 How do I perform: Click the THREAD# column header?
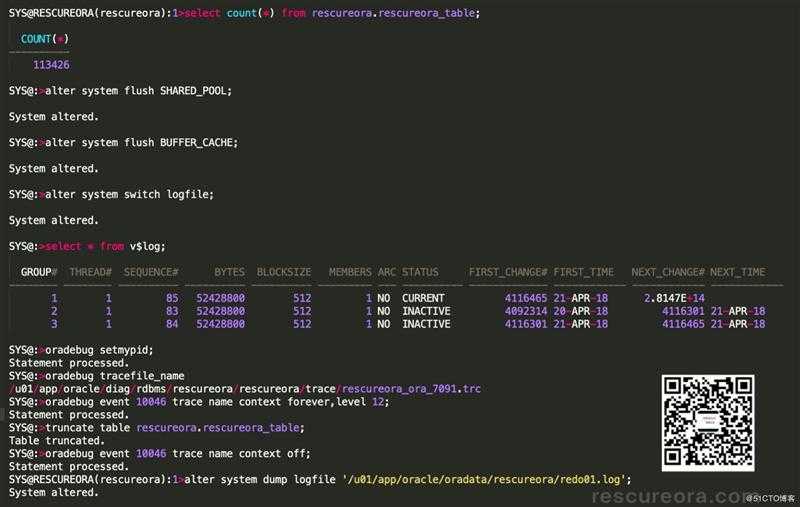tap(90, 272)
